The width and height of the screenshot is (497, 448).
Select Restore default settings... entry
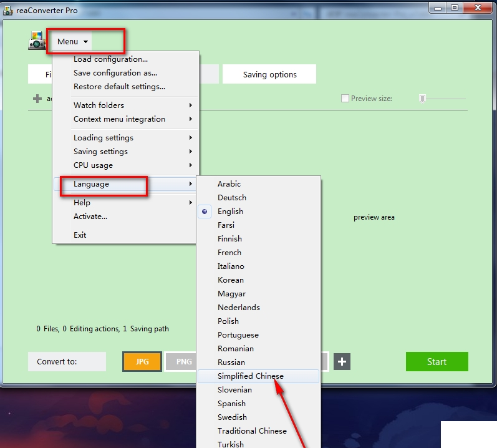click(125, 87)
